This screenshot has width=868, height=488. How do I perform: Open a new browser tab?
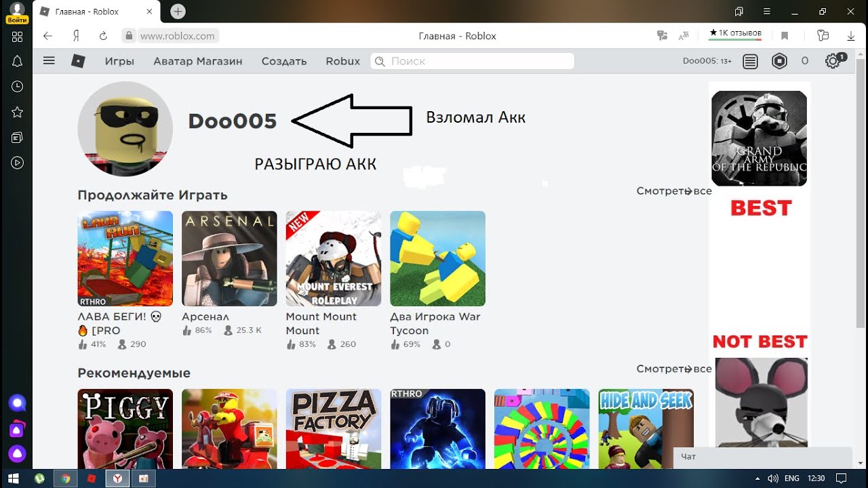178,12
